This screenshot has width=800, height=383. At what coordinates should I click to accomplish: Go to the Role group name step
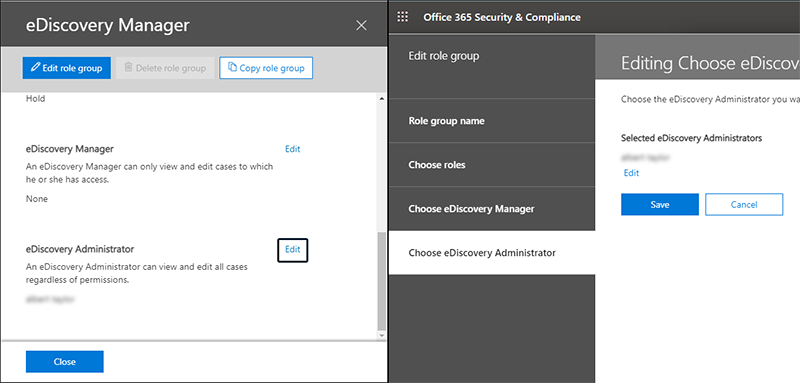pos(492,121)
